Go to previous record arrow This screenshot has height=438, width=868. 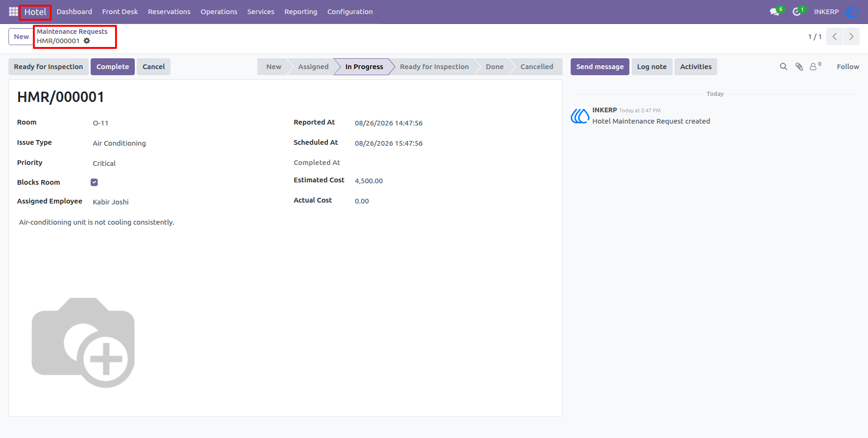click(835, 37)
